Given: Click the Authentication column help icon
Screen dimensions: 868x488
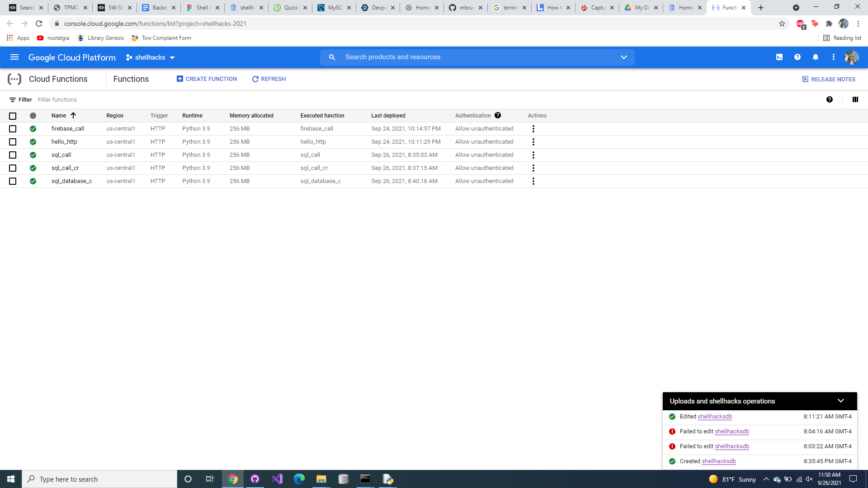Looking at the screenshot, I should pyautogui.click(x=498, y=116).
